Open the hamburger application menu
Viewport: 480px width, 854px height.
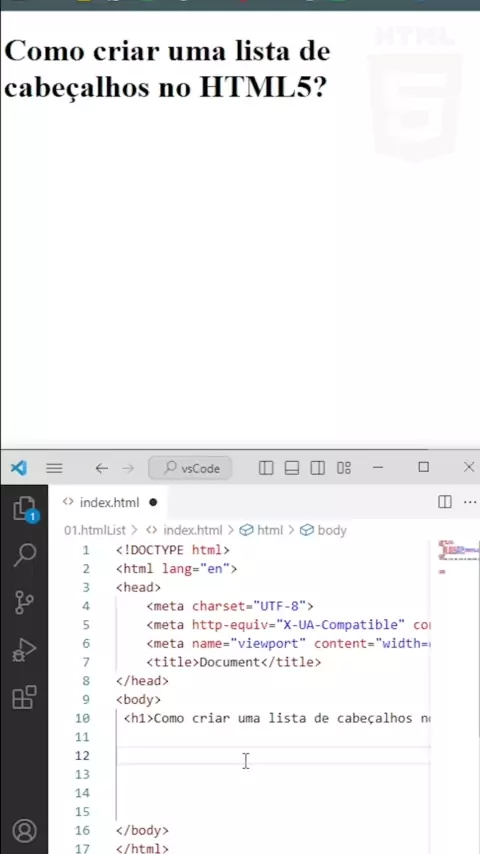[54, 468]
